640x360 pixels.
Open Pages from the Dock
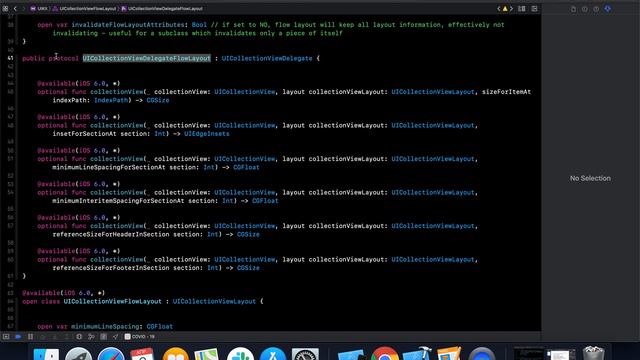pos(449,354)
